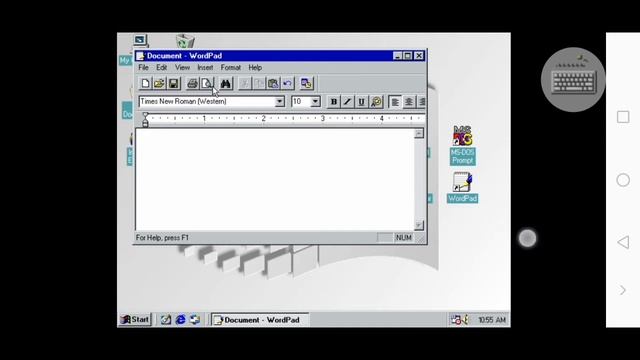The image size is (640, 360).
Task: Click the system tray scheduler icon
Action: [x=456, y=320]
